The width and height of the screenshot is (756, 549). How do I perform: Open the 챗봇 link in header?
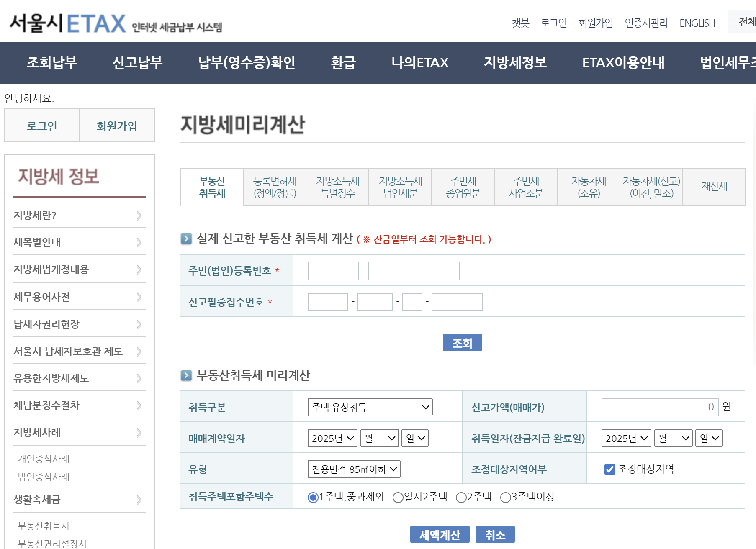coord(520,23)
